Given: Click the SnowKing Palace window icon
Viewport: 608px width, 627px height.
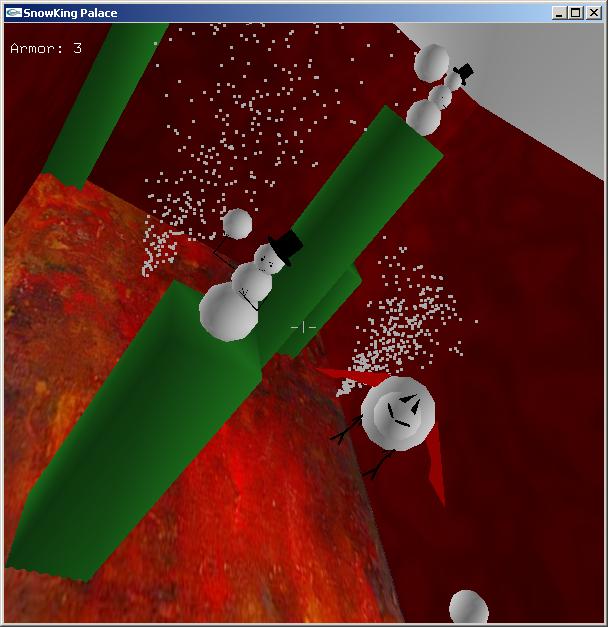Looking at the screenshot, I should pos(13,13).
